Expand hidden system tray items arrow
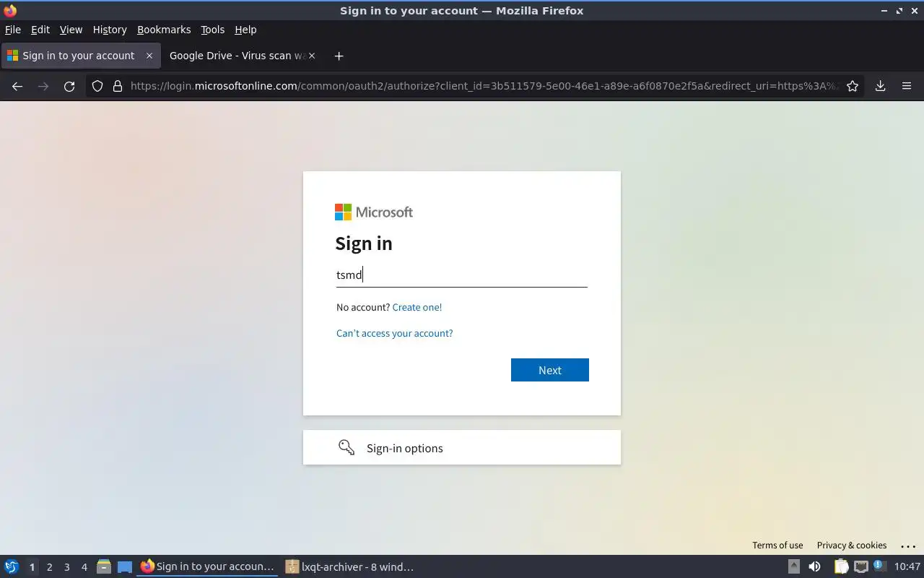This screenshot has width=924, height=578. pos(793,566)
